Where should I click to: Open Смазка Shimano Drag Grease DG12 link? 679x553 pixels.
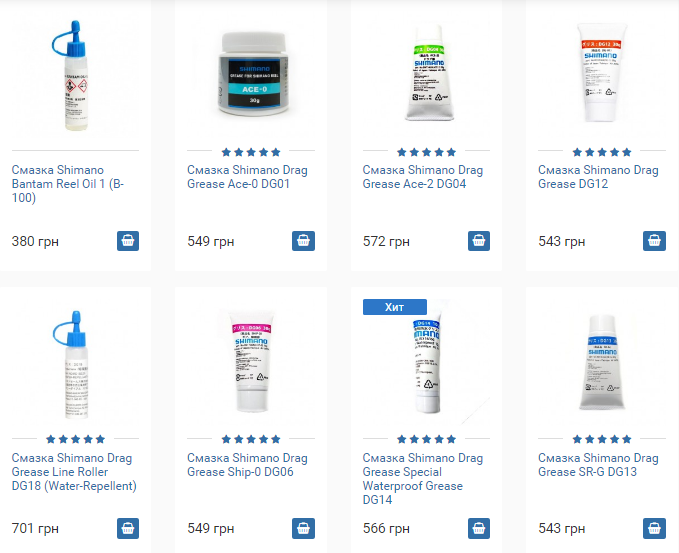(598, 177)
